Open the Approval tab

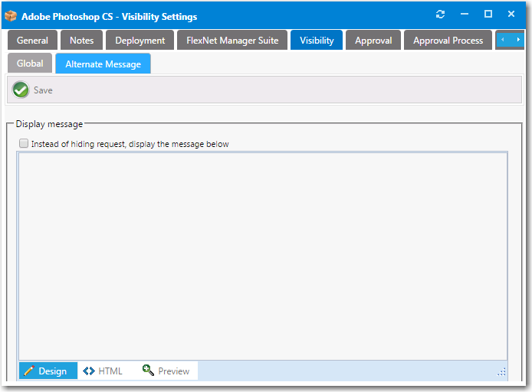373,41
